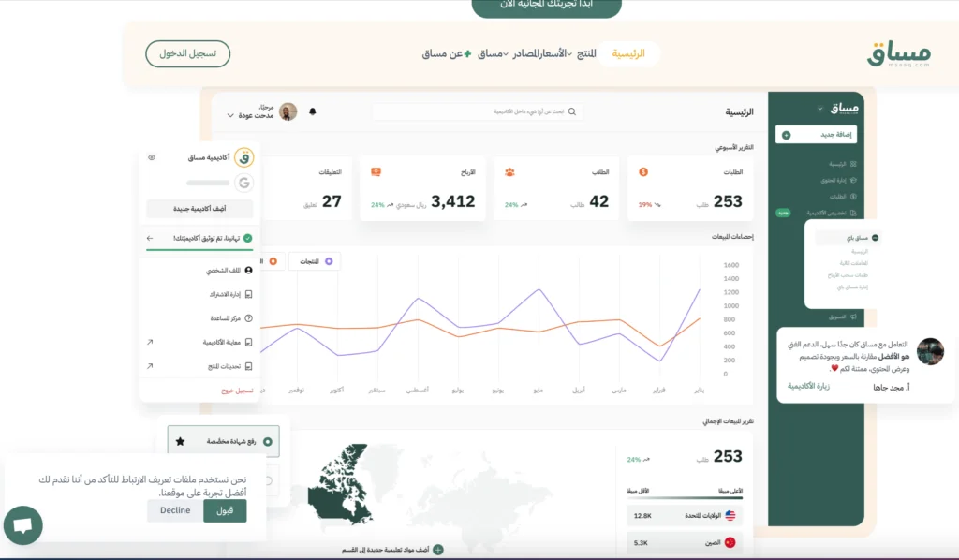Open مركز المساعدة help center

tap(231, 318)
